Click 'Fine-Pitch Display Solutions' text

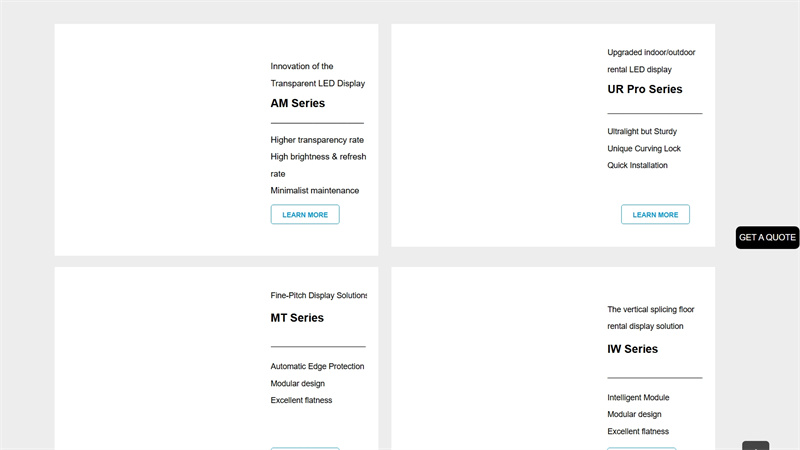click(318, 295)
